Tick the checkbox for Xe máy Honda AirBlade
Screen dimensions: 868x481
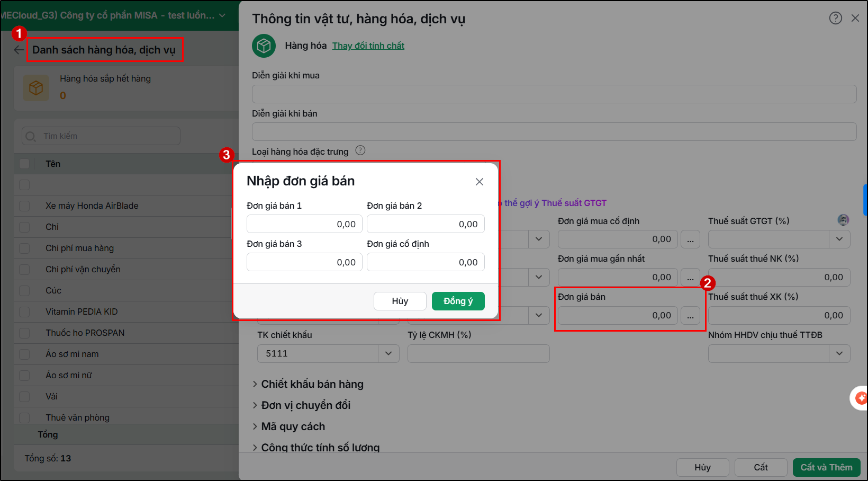coord(24,206)
